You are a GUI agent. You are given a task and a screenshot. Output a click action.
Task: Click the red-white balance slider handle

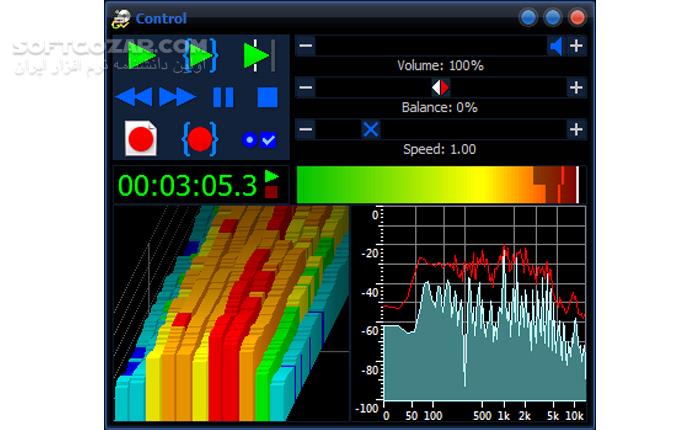point(440,88)
